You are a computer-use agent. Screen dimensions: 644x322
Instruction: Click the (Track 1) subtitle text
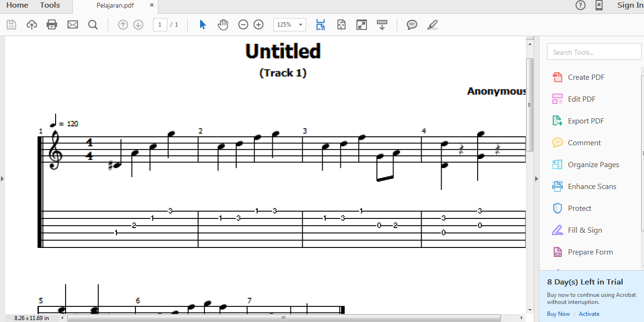(283, 73)
